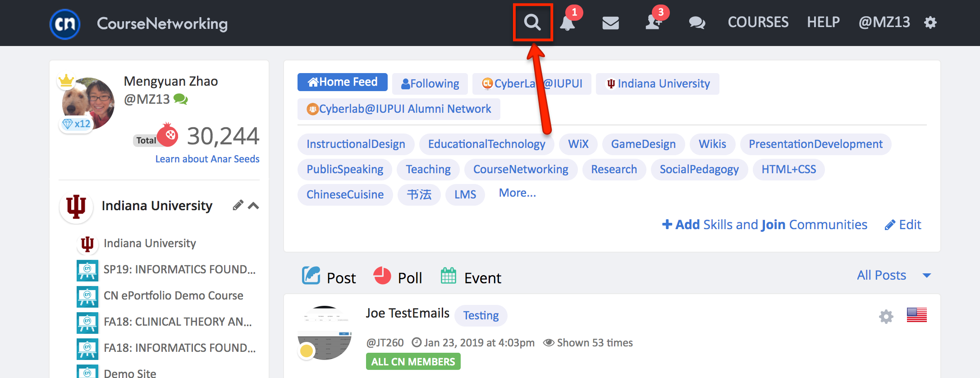This screenshot has height=378, width=980.
Task: Select PublicSpeaking skill tag
Action: point(345,170)
